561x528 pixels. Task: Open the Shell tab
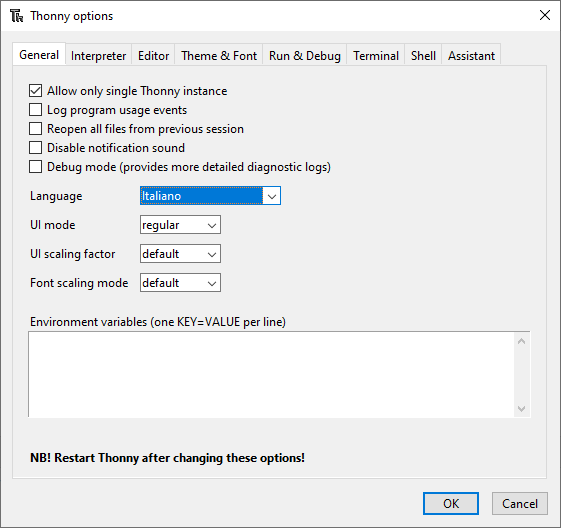pyautogui.click(x=423, y=55)
